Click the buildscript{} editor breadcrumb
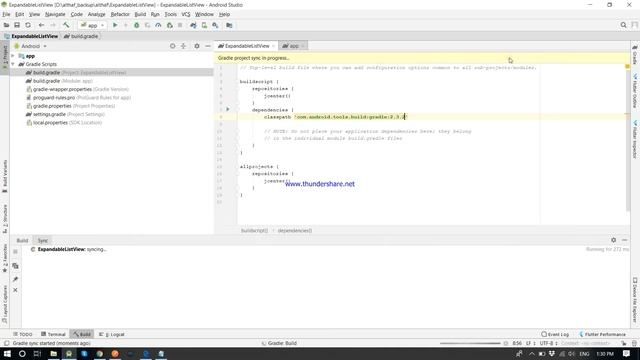 (254, 231)
